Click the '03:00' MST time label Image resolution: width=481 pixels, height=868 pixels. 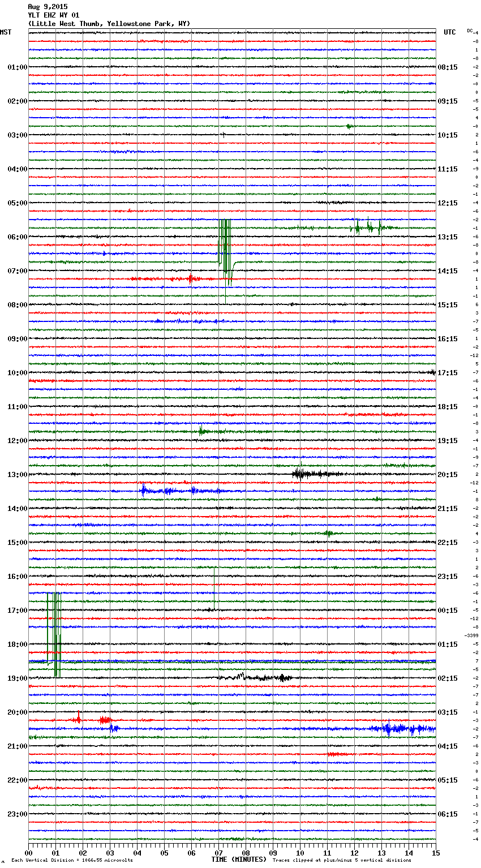[x=18, y=135]
